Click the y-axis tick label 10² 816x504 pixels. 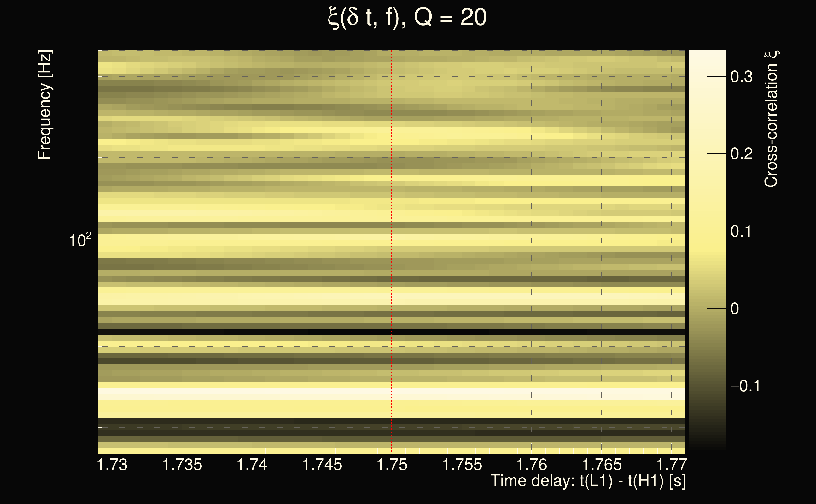tap(80, 240)
